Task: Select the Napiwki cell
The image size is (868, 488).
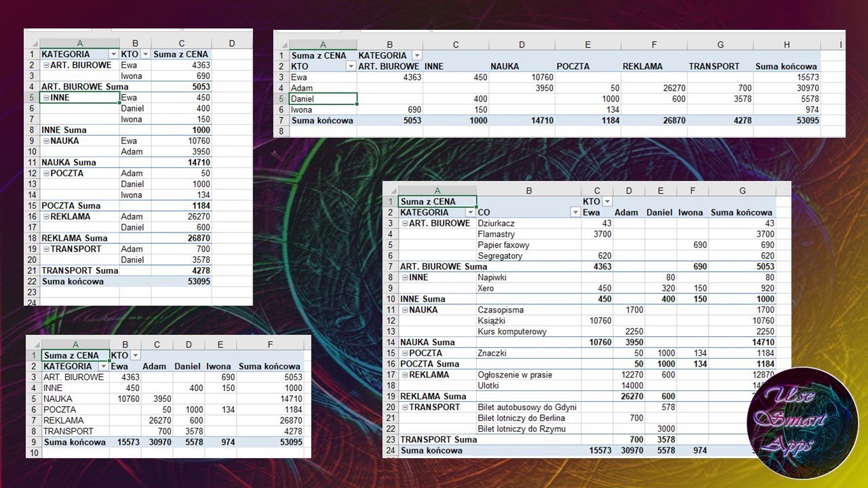Action: point(529,278)
